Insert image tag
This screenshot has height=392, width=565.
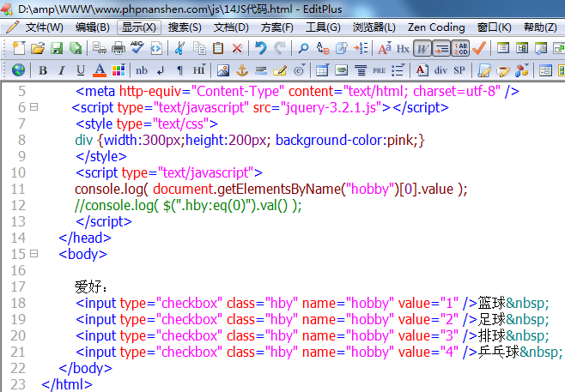coord(223,70)
